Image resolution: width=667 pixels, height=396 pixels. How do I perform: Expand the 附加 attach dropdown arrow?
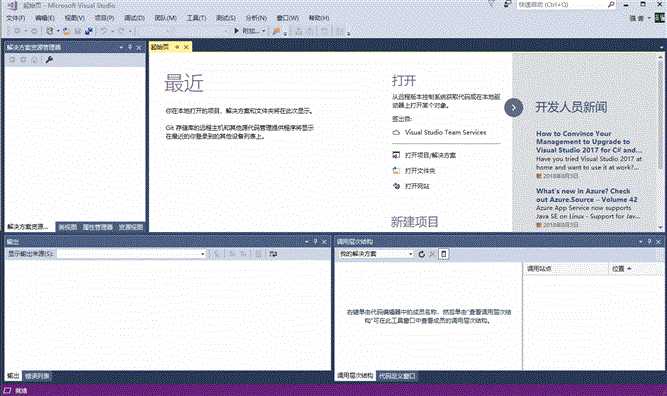click(x=264, y=31)
